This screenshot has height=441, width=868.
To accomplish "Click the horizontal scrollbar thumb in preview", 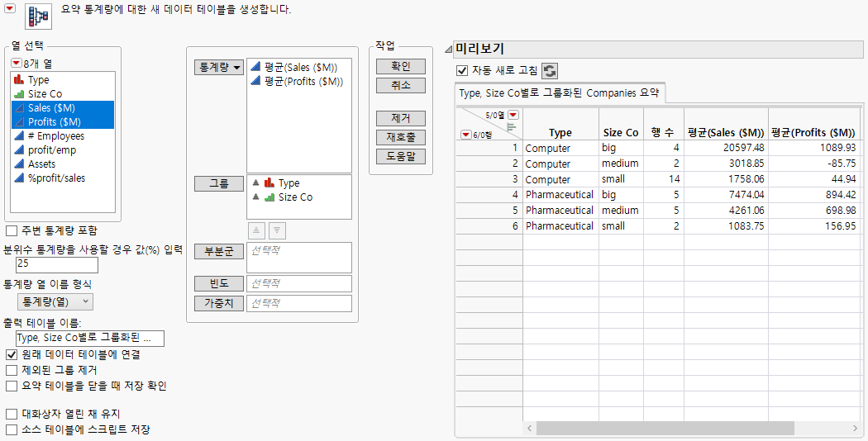I will [665, 429].
